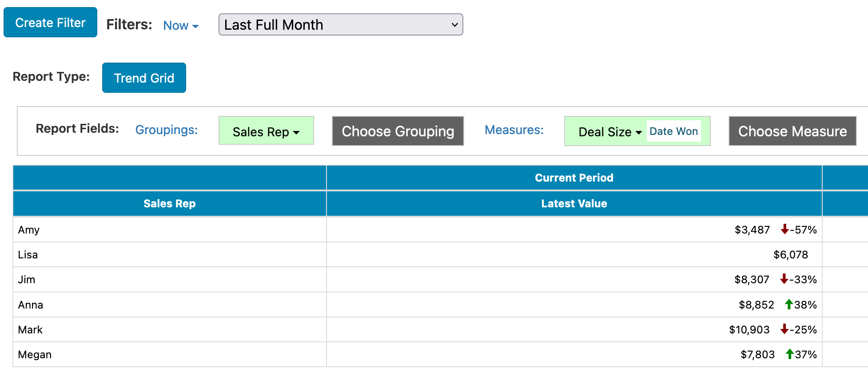Click the Megan row name cell
This screenshot has width=868, height=380.
pos(35,355)
